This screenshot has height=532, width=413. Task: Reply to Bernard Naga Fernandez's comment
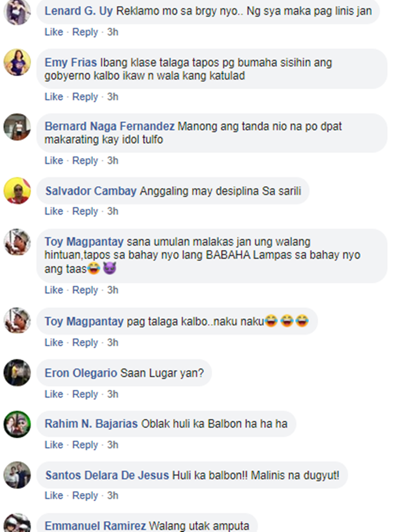click(85, 160)
